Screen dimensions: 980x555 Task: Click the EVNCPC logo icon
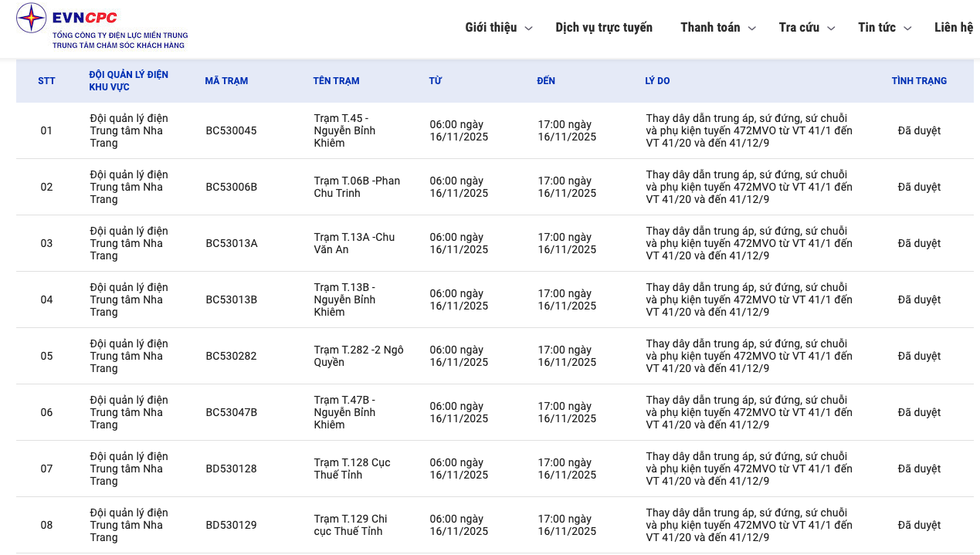tap(32, 18)
